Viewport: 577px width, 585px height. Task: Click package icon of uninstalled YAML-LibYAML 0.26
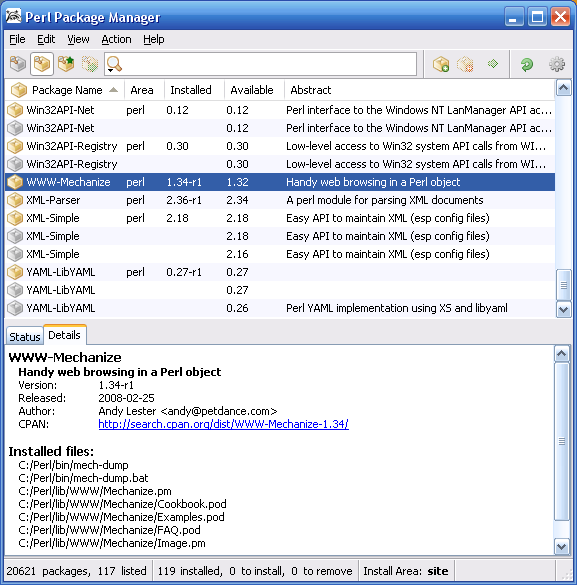[x=15, y=308]
